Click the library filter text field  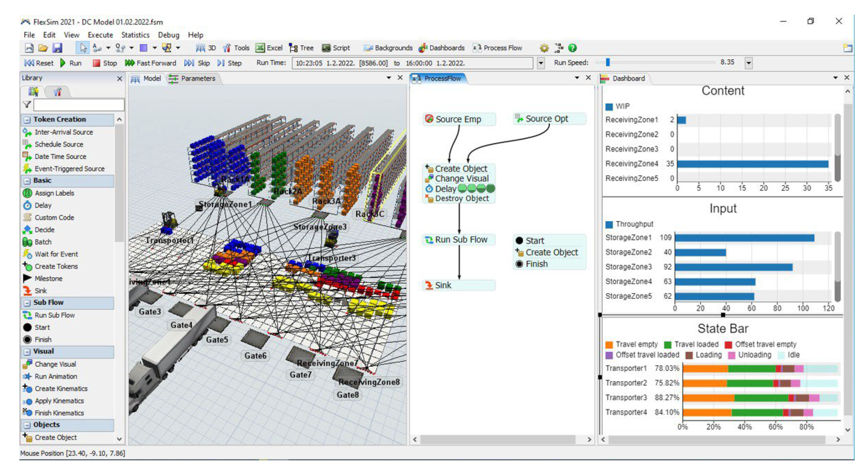79,105
